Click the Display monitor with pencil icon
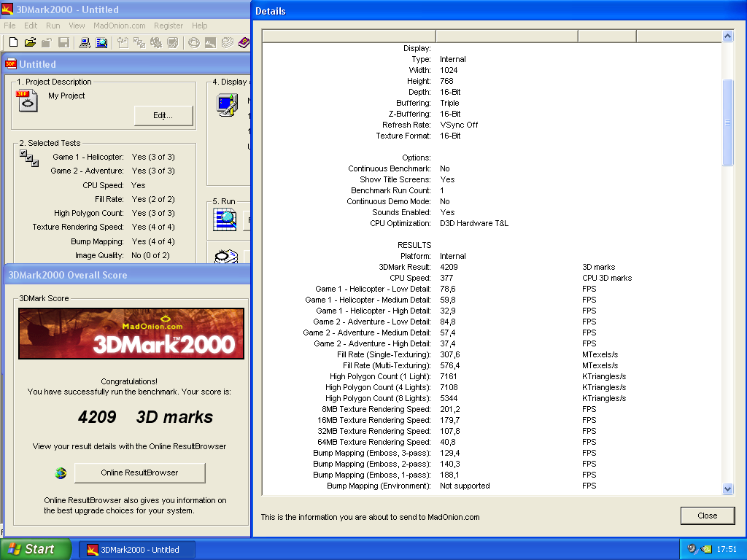This screenshot has height=560, width=747. [x=228, y=105]
